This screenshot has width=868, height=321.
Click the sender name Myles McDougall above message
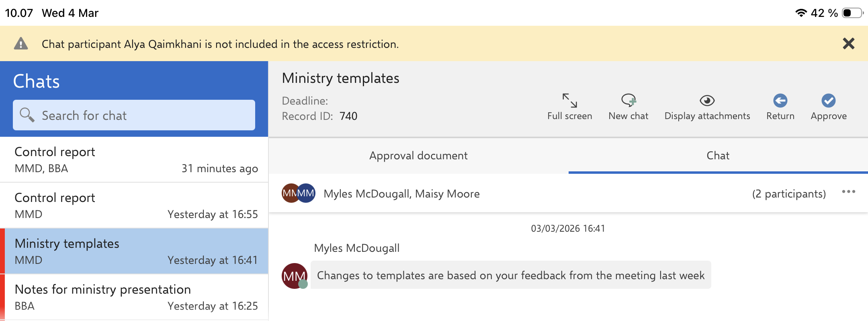tap(356, 248)
